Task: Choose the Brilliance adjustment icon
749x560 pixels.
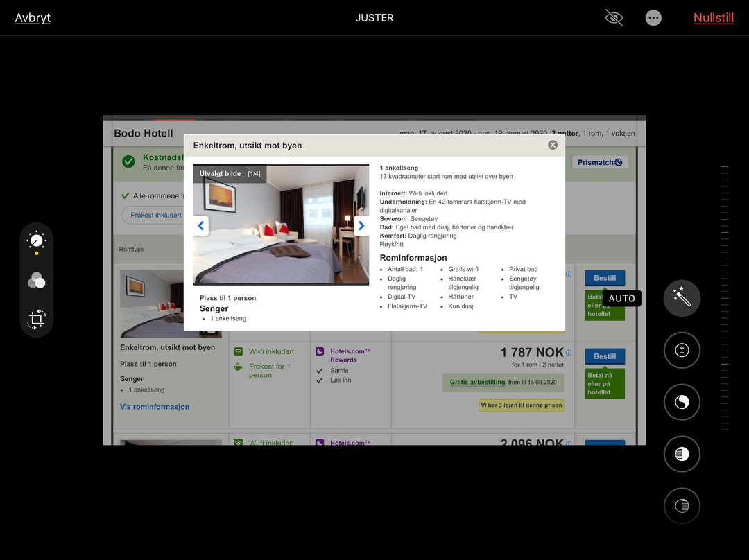Action: [682, 402]
